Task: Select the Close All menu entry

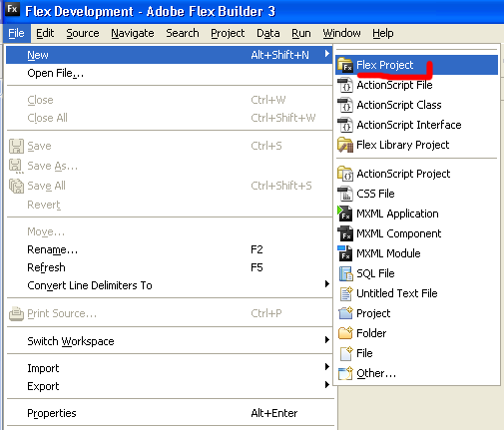Action: point(169,118)
